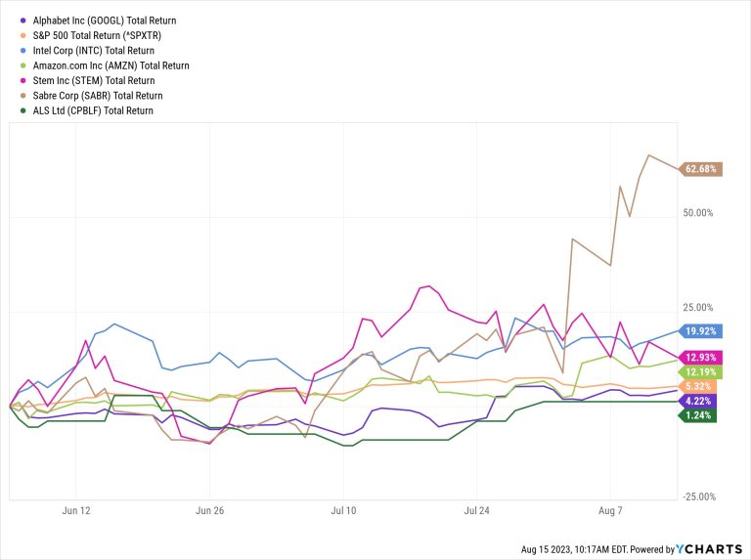Click the Jun 12 date axis label
This screenshot has height=560, width=751.
(76, 510)
